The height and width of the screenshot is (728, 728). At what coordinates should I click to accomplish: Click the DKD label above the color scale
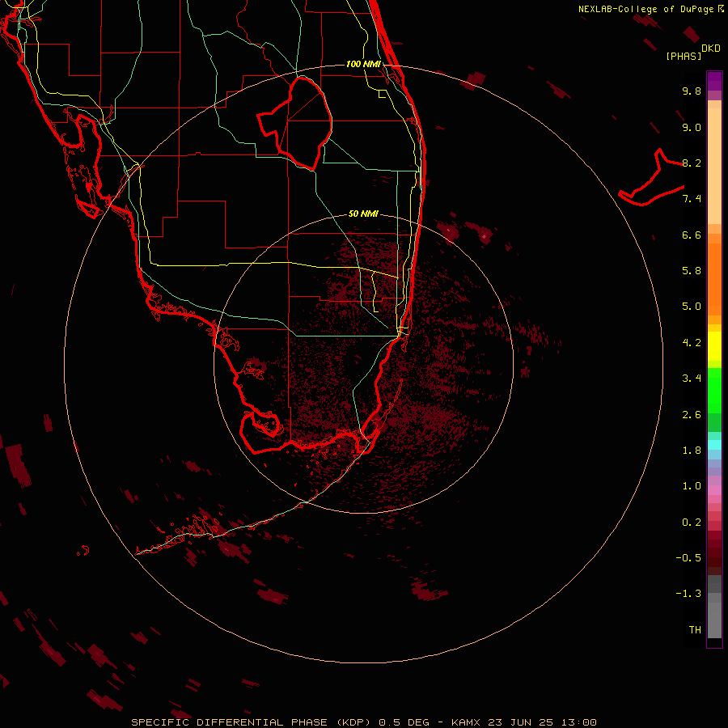tap(711, 48)
